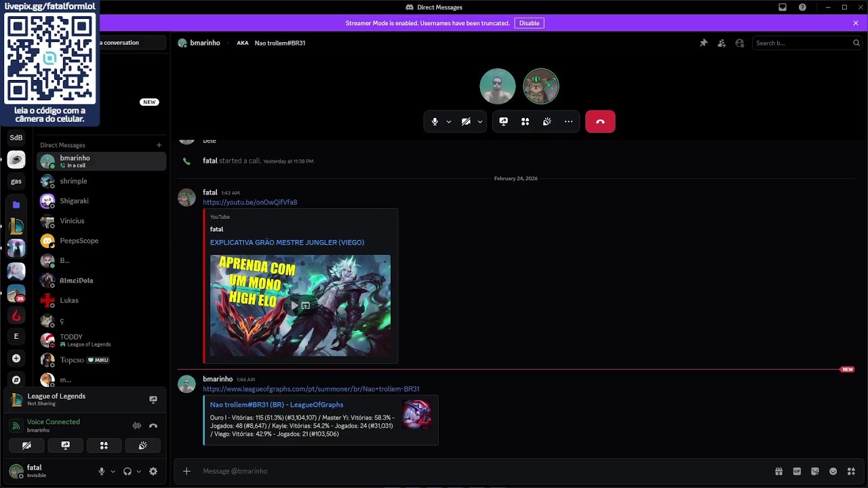
Task: Open the League of Legends server icon
Action: [x=16, y=226]
